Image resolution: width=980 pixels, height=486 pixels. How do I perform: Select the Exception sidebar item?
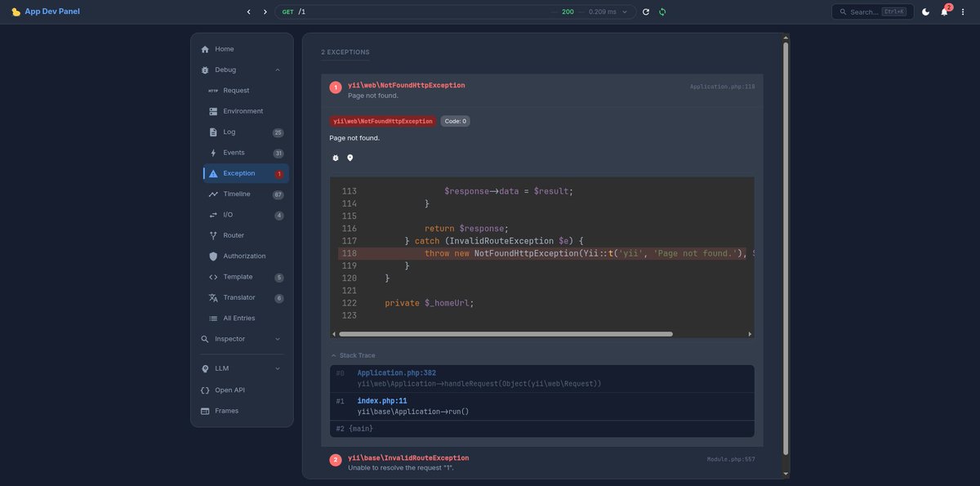click(246, 173)
